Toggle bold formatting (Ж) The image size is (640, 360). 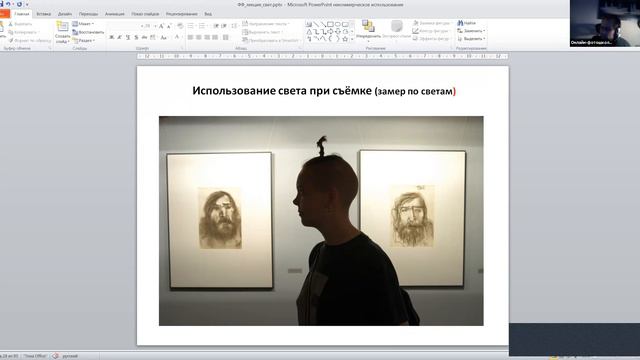click(111, 37)
